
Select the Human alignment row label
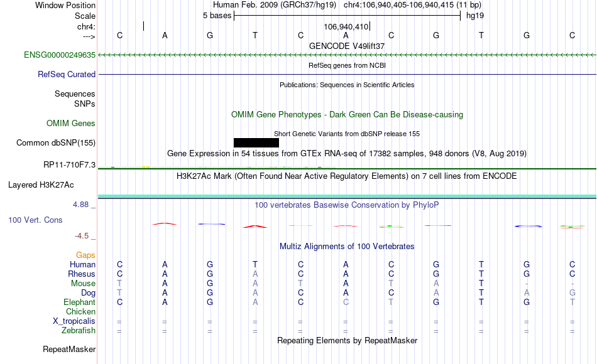(x=82, y=264)
